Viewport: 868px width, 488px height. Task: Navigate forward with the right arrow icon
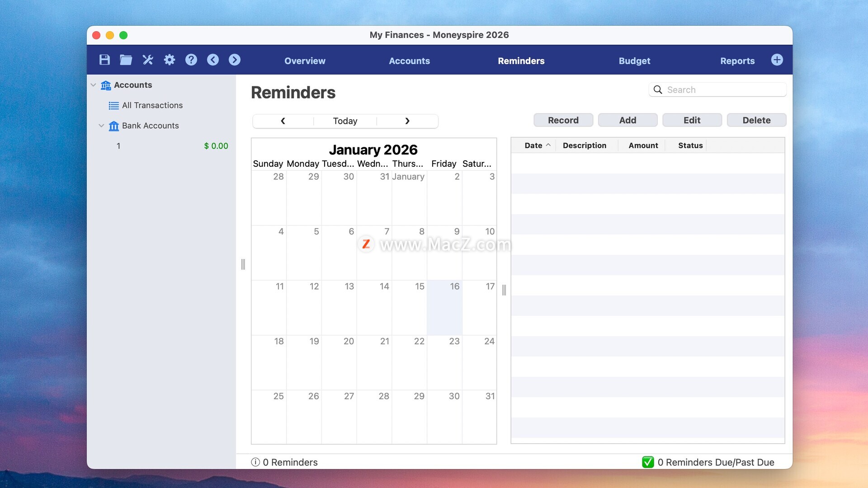(235, 60)
